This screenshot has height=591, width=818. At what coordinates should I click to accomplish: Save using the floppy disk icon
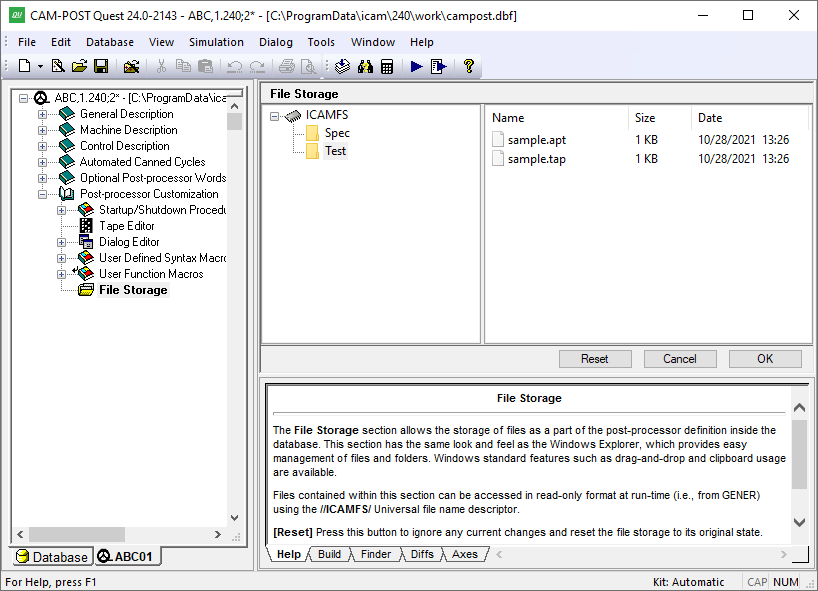point(101,66)
